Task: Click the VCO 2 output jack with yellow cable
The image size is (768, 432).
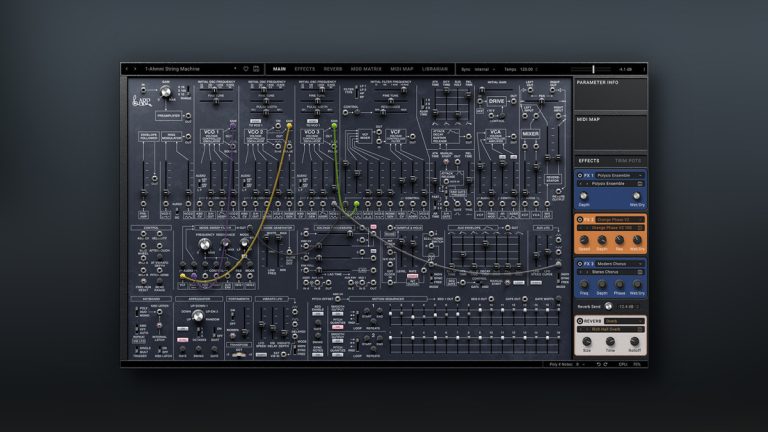Action: tap(289, 126)
